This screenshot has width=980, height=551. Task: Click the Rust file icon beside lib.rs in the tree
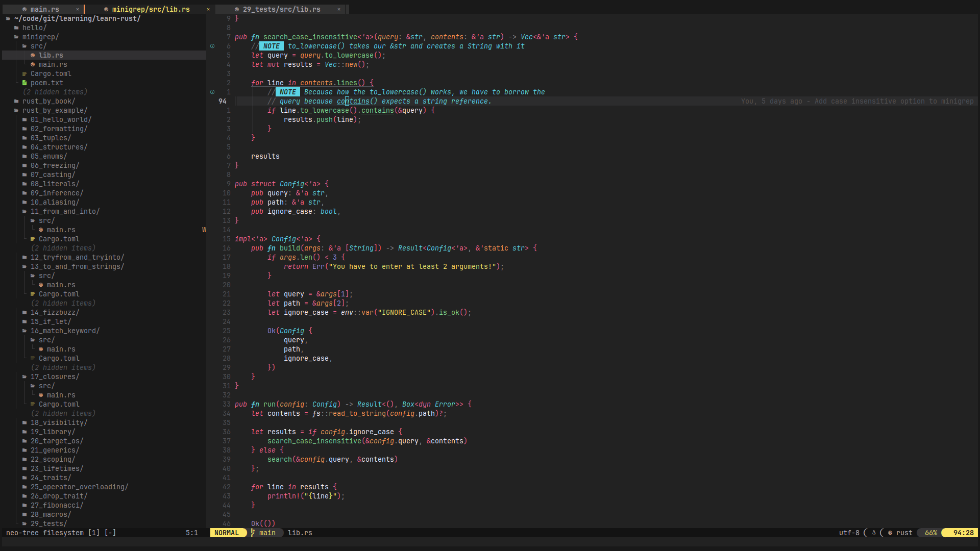click(x=33, y=55)
